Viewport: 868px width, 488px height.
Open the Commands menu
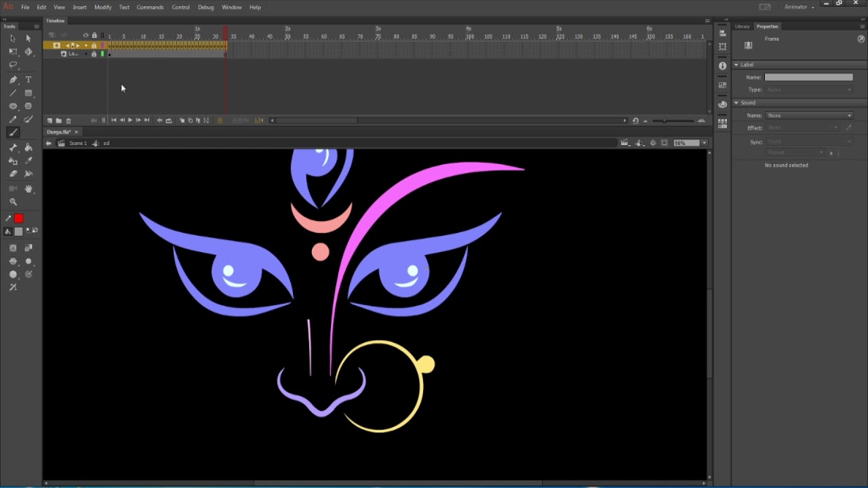click(x=150, y=7)
